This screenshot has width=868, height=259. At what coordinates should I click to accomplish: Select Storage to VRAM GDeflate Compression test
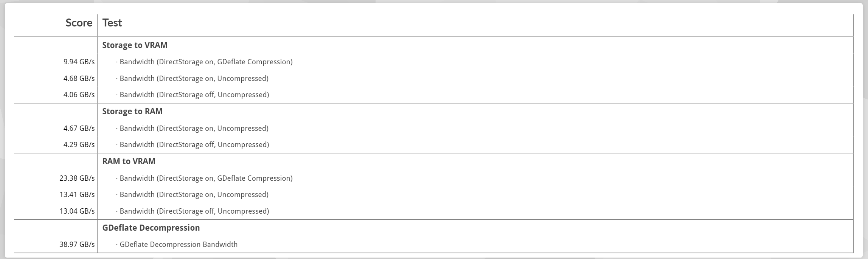(x=204, y=62)
